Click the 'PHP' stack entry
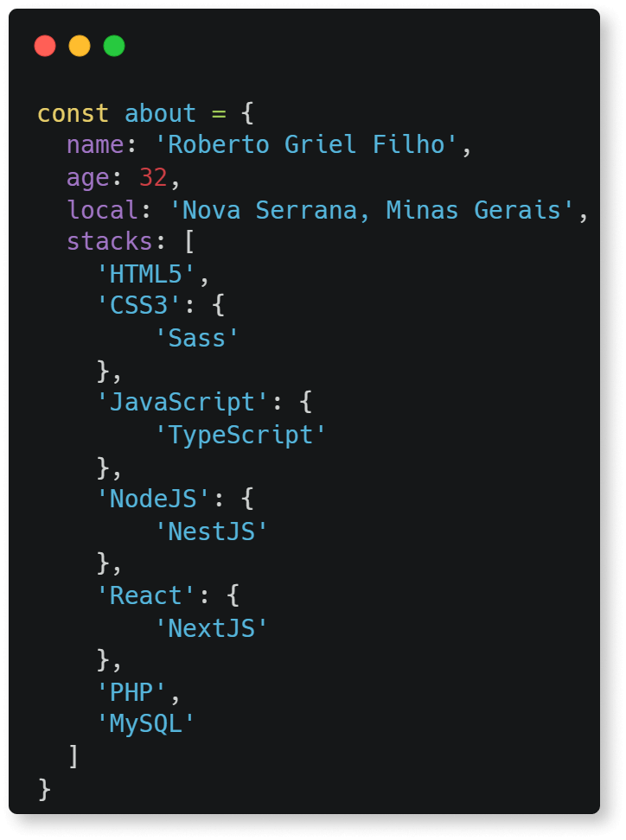 131,693
